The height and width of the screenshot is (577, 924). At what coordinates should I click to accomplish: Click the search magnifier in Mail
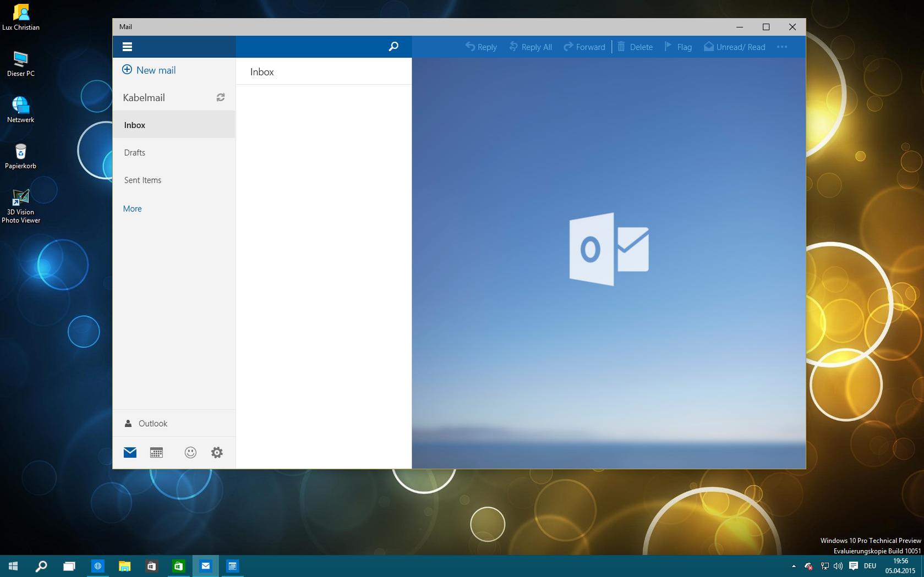[393, 47]
